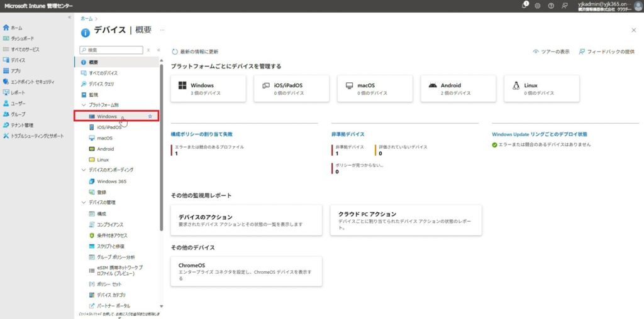Click the notifications bell icon
Viewport: 644px width, 319px height.
[525, 6]
